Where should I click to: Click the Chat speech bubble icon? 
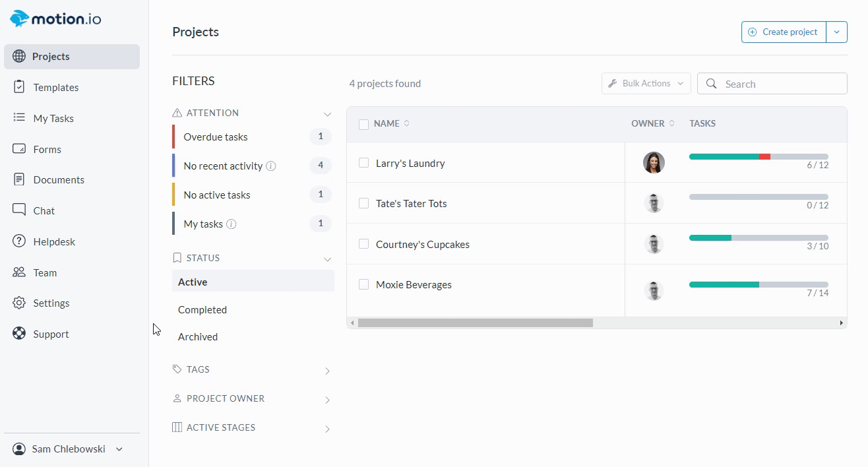[19, 210]
